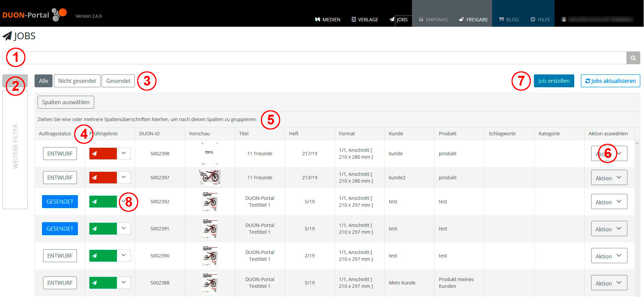Go to the JOBS menu item
This screenshot has width=644, height=297.
click(x=399, y=20)
